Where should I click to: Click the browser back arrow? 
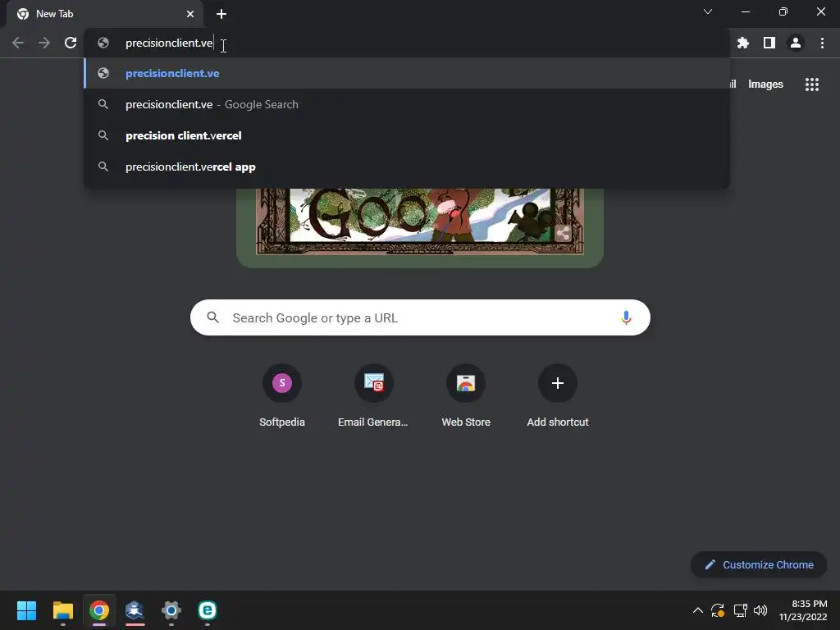[18, 43]
